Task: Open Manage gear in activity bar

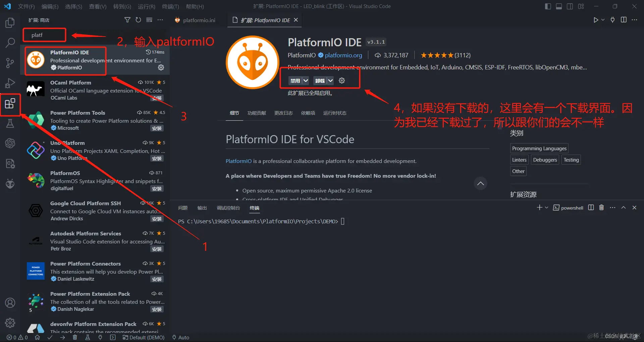Action: point(10,323)
